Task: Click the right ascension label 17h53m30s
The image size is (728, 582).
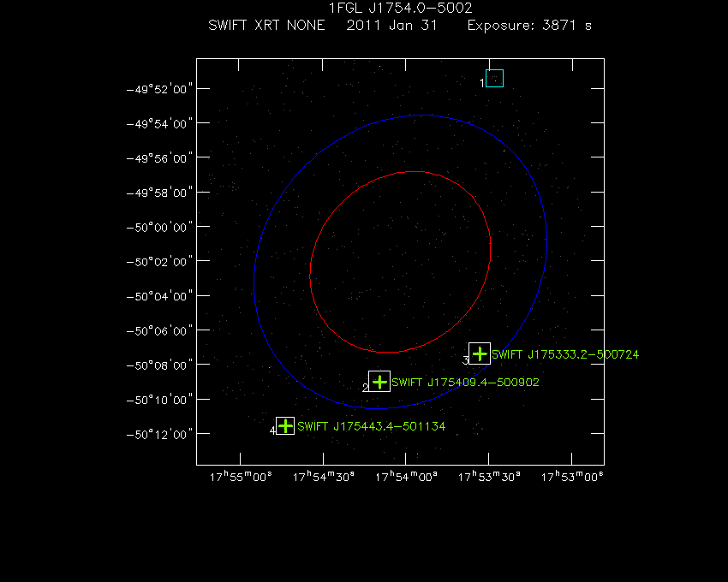Action: coord(489,476)
